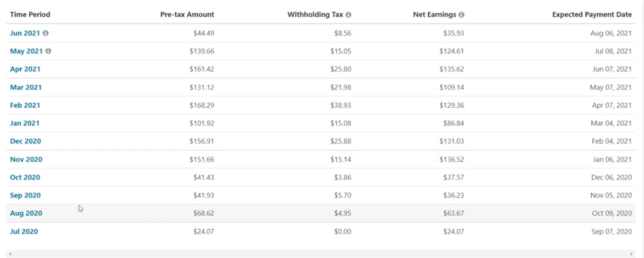This screenshot has height=258, width=644.
Task: Click info icon beside Net Earnings header
Action: pos(461,14)
